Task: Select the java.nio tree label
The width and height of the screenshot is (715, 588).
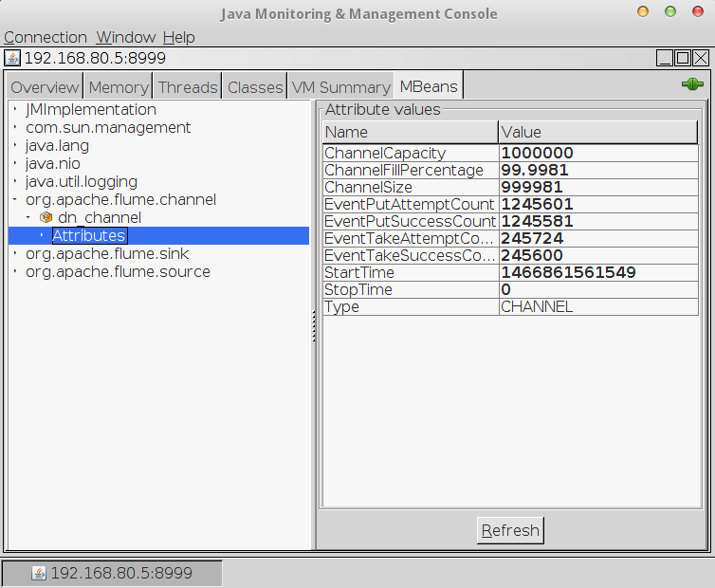Action: (x=53, y=163)
